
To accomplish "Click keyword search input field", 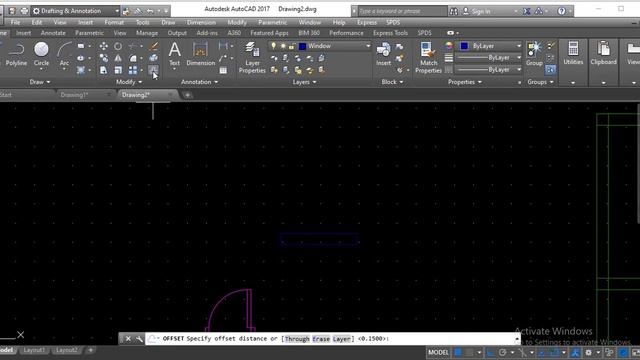I will pos(402,11).
